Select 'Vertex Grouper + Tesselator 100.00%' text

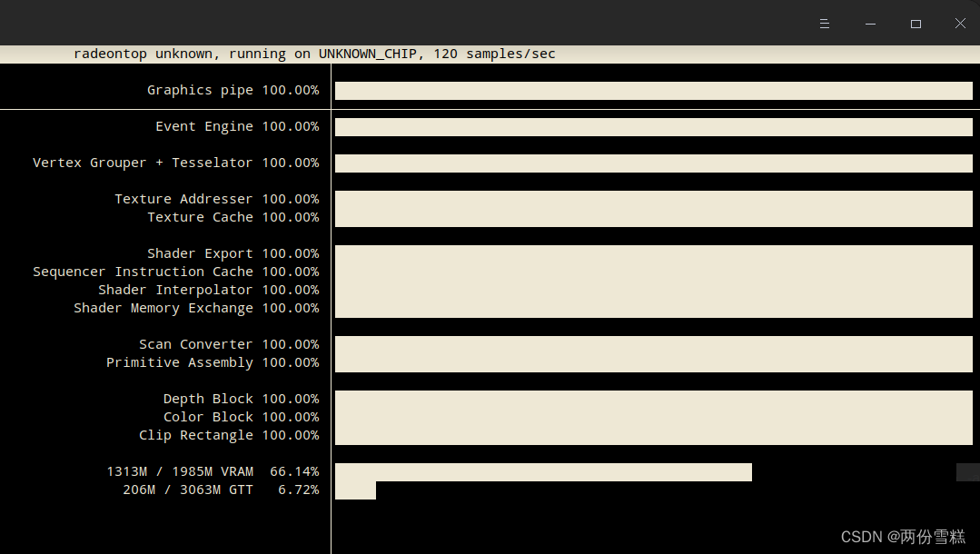pos(175,163)
